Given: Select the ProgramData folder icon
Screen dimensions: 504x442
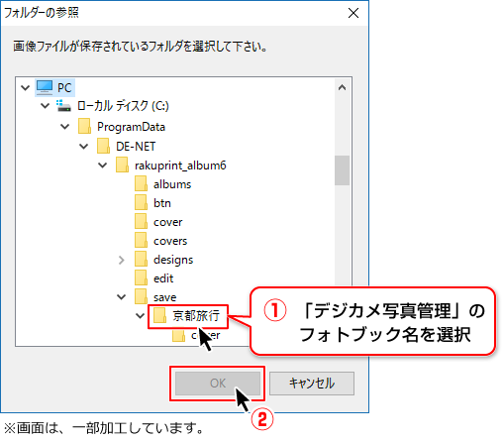Looking at the screenshot, I should point(84,127).
